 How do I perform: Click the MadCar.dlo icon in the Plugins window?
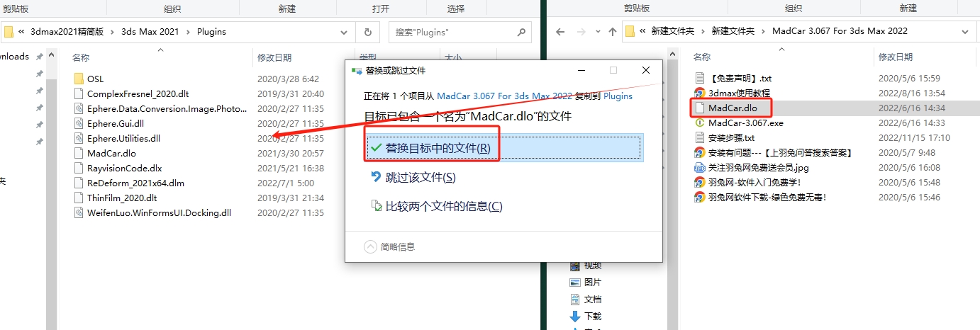[79, 153]
